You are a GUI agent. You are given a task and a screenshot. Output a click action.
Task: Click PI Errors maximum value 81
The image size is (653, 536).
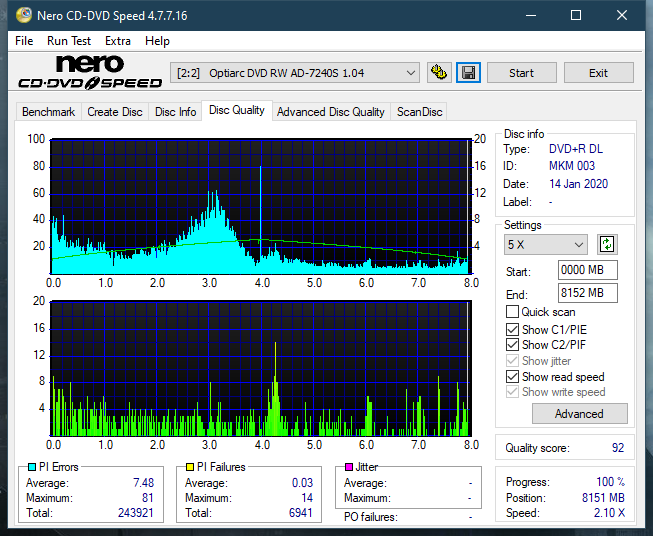pyautogui.click(x=148, y=498)
